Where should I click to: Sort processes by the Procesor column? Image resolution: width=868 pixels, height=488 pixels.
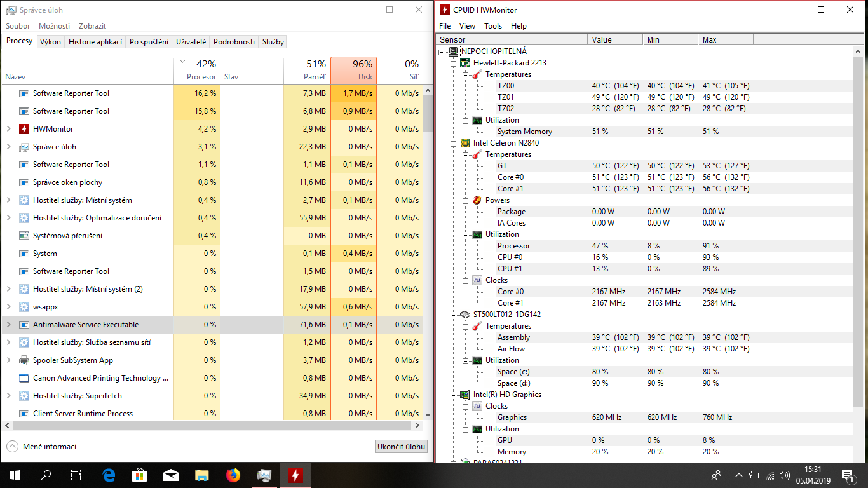pyautogui.click(x=197, y=70)
